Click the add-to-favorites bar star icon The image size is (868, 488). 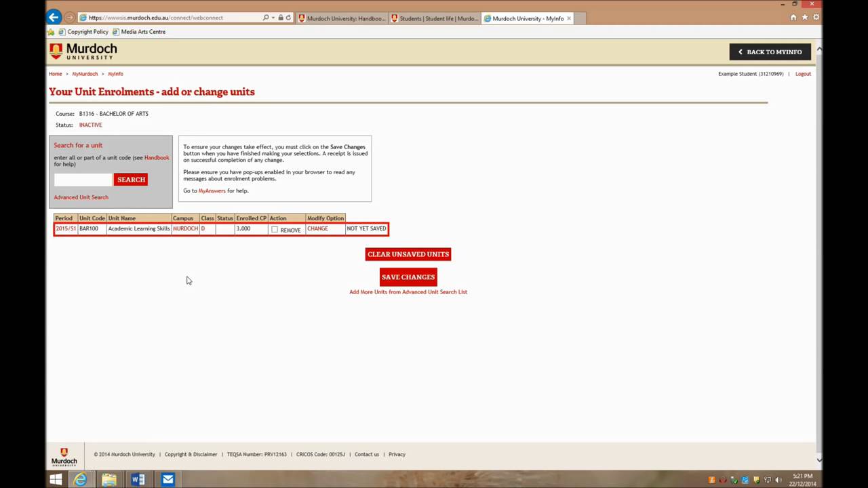[x=51, y=32]
